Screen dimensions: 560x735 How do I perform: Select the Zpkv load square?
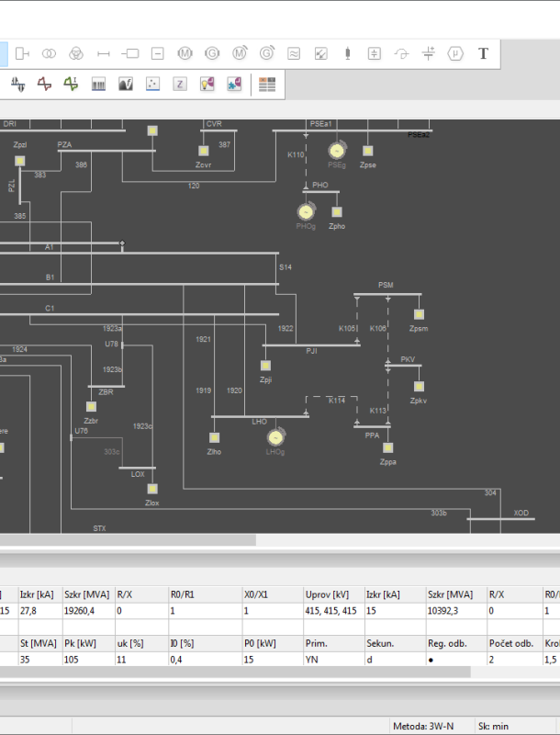pos(419,386)
